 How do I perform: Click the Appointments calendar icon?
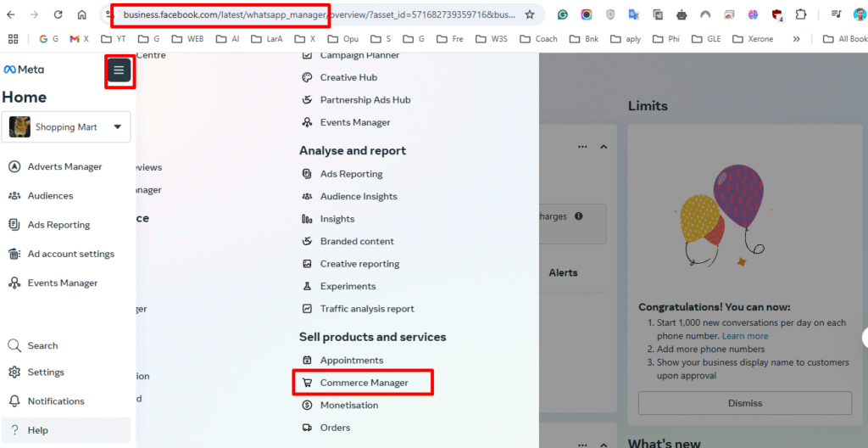(307, 361)
